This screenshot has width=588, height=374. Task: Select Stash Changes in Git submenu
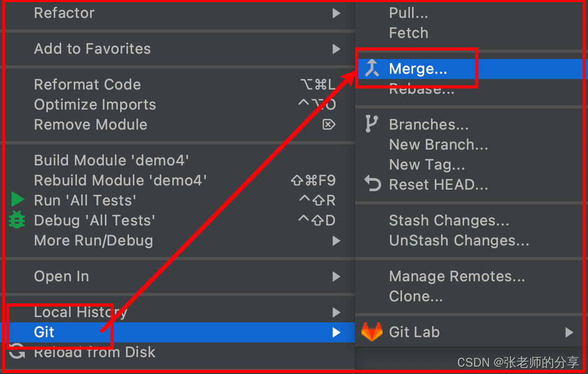pyautogui.click(x=449, y=221)
